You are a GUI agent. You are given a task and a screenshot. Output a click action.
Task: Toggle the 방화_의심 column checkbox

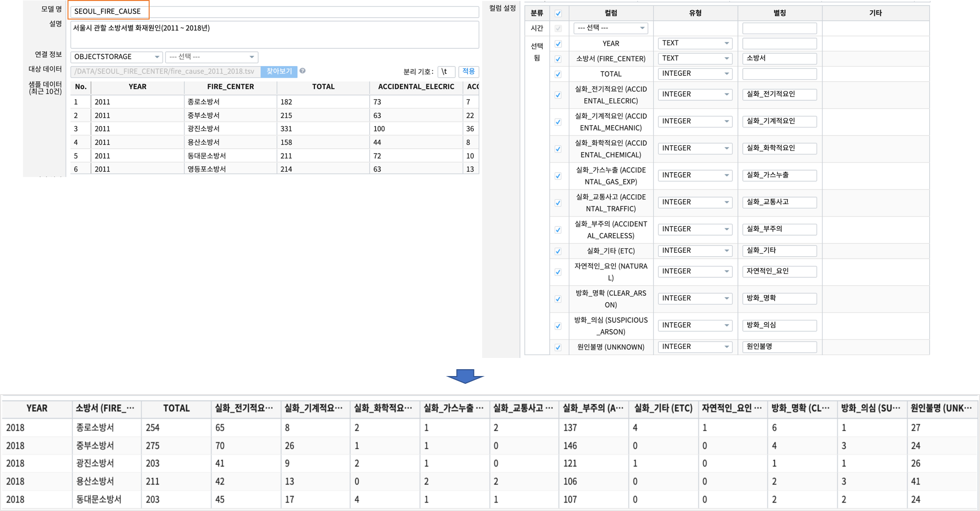tap(558, 326)
